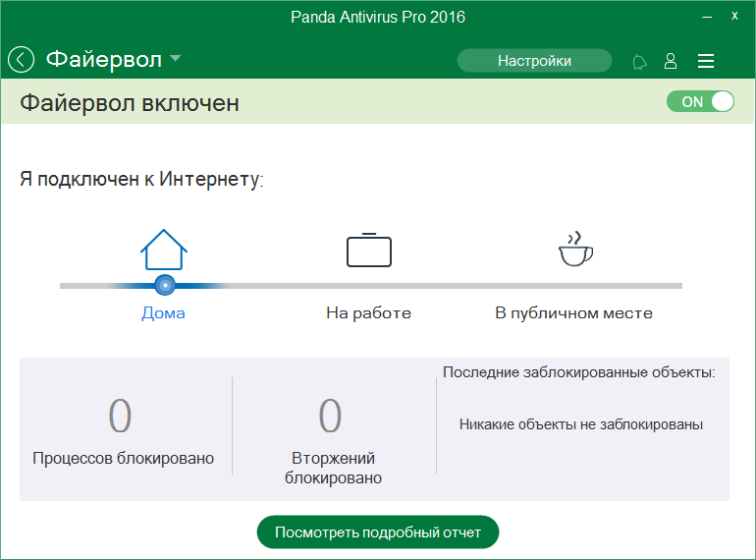Open the notifications bell icon

(x=639, y=62)
